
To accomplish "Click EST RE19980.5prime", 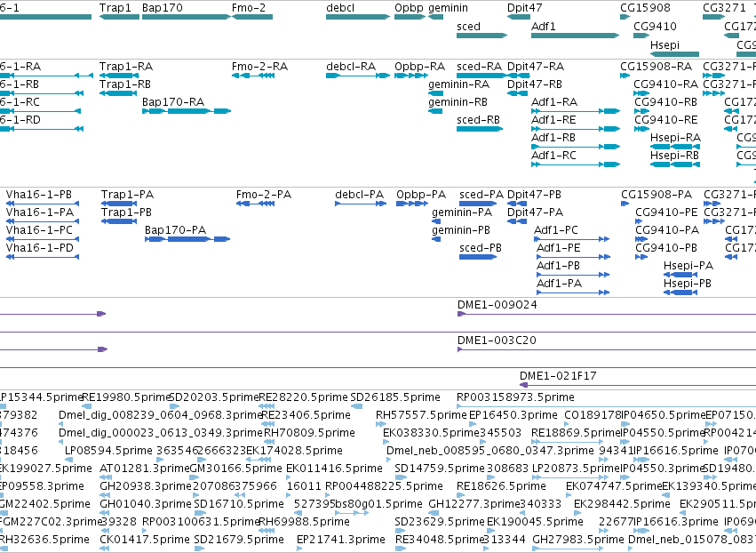I will [127, 397].
